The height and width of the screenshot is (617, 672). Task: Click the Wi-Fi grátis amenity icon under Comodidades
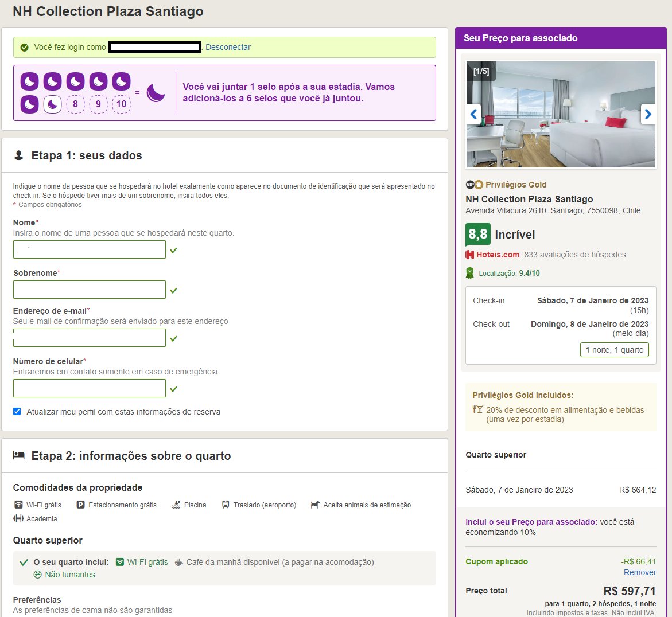click(18, 505)
